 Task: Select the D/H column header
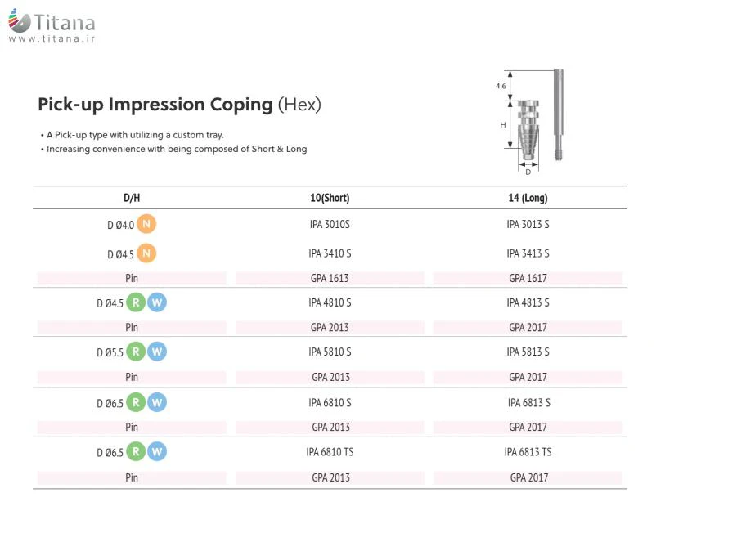click(132, 198)
